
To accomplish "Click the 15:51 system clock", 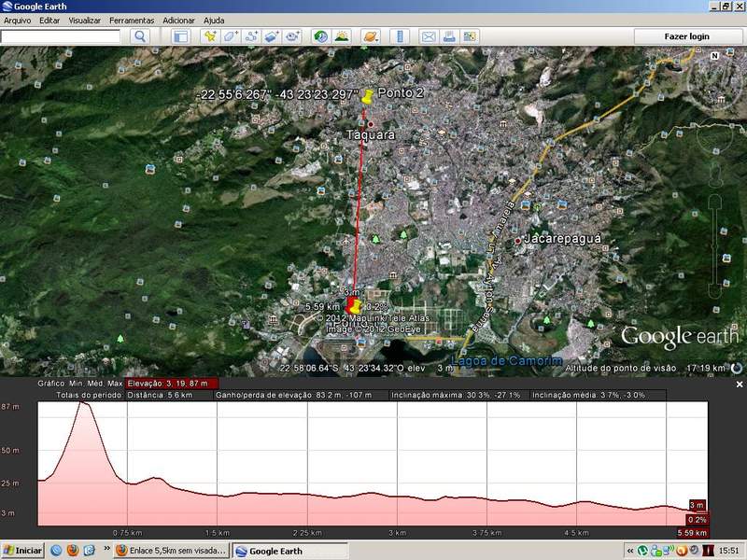I will [729, 551].
